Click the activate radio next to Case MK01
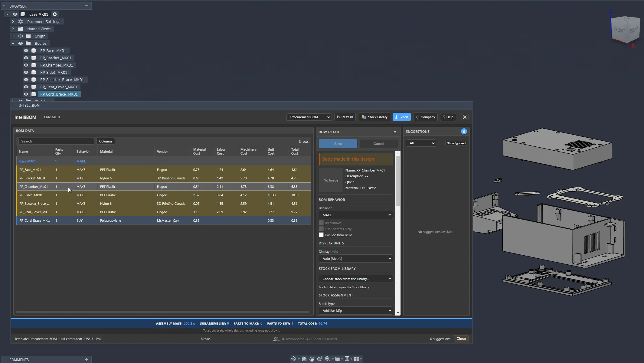The height and width of the screenshot is (363, 644). click(55, 14)
